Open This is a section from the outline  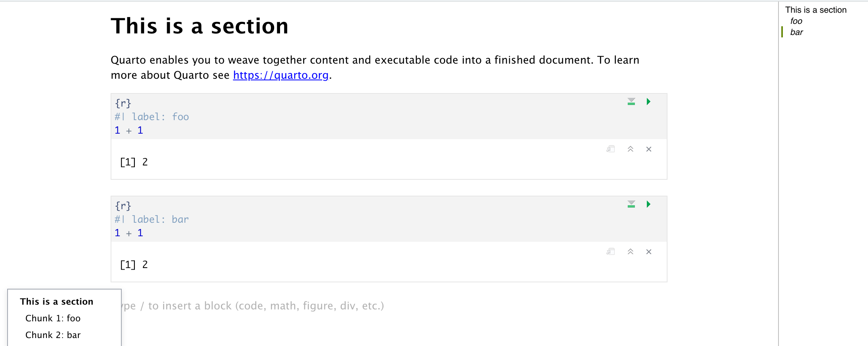tap(815, 10)
